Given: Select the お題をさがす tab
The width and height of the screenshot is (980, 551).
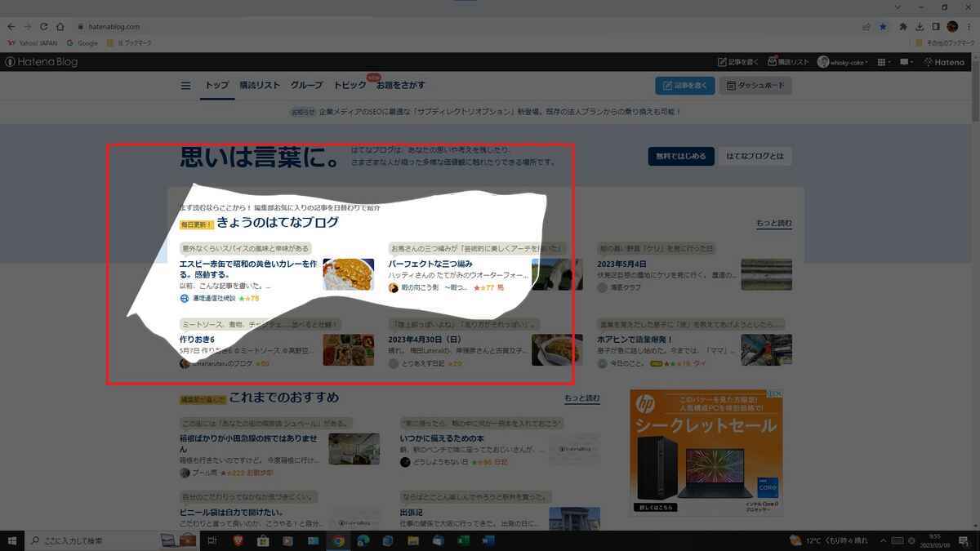Looking at the screenshot, I should tap(401, 85).
